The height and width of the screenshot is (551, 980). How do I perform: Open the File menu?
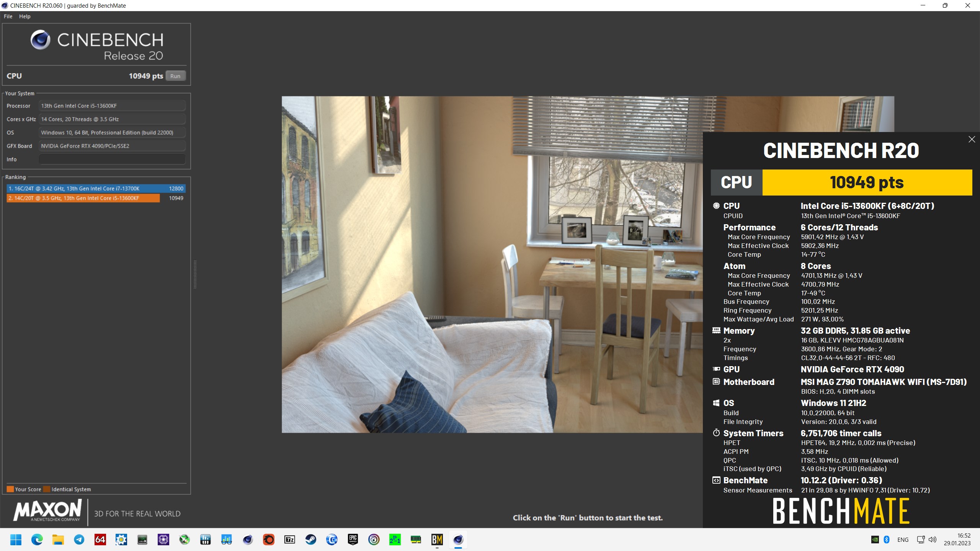coord(8,16)
